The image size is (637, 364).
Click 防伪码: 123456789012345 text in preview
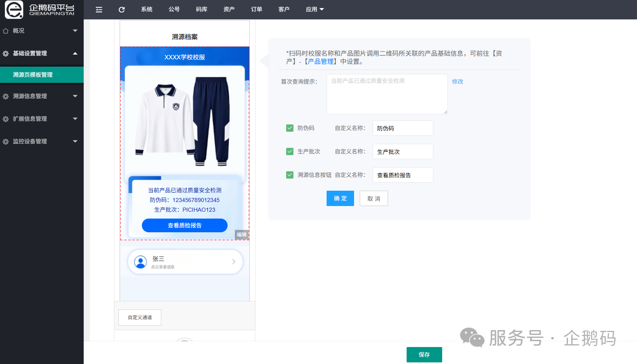[185, 200]
